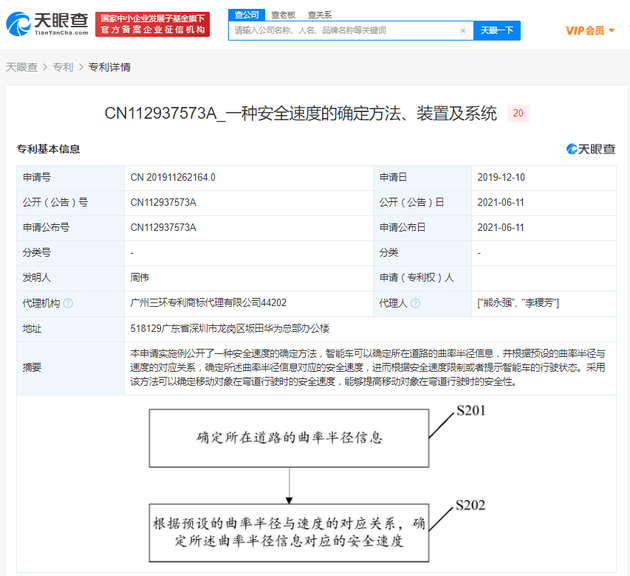
Task: Open the 专利 breadcrumb link
Action: 62,67
